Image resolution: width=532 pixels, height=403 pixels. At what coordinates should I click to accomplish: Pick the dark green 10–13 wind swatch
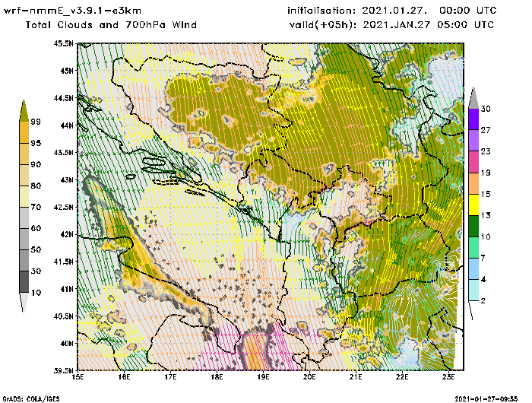tap(473, 226)
